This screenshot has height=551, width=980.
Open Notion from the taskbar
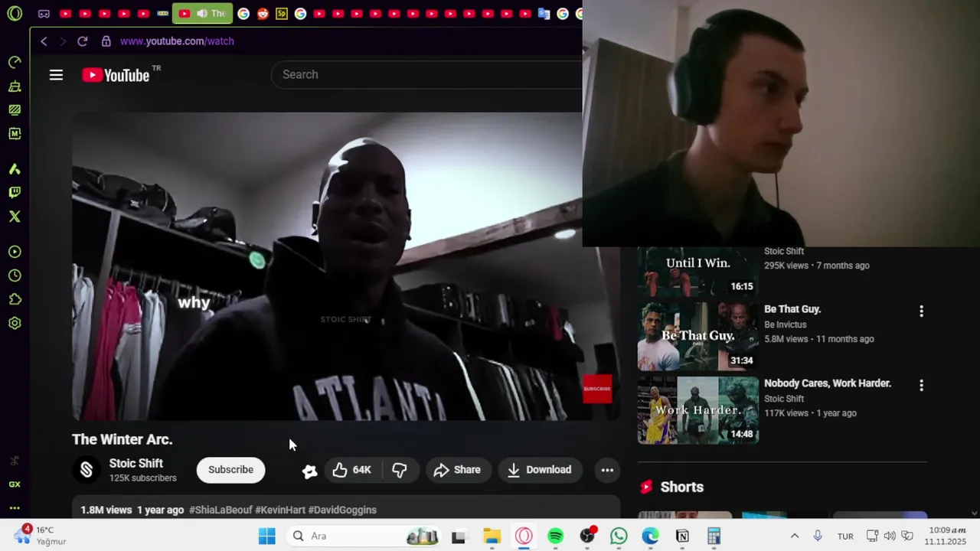coord(681,536)
